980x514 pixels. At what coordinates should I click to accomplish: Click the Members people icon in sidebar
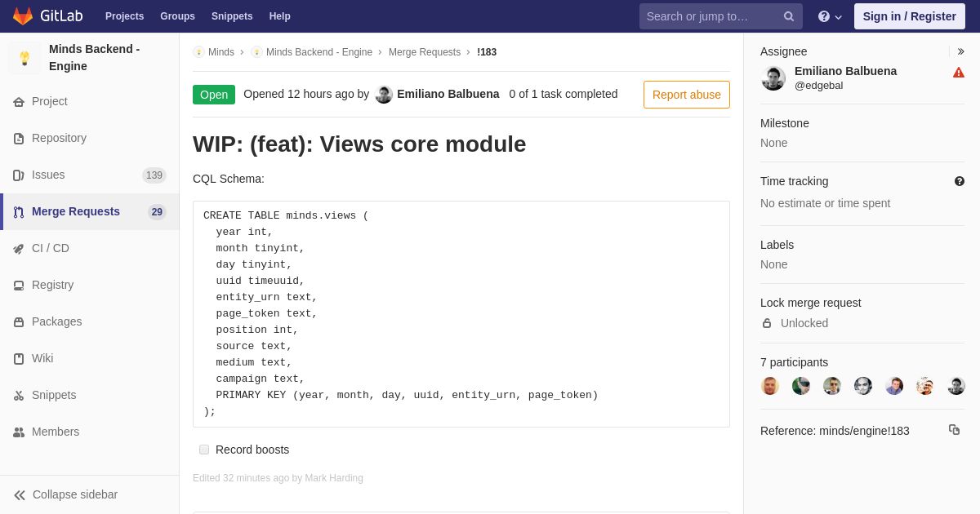(x=19, y=432)
